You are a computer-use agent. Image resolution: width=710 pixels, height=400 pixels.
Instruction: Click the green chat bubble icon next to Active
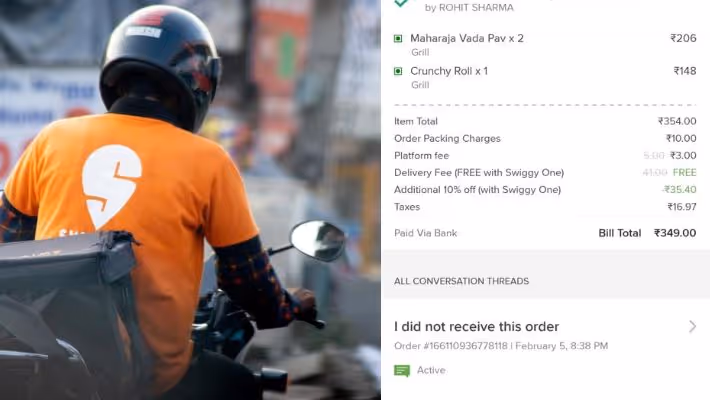click(402, 371)
